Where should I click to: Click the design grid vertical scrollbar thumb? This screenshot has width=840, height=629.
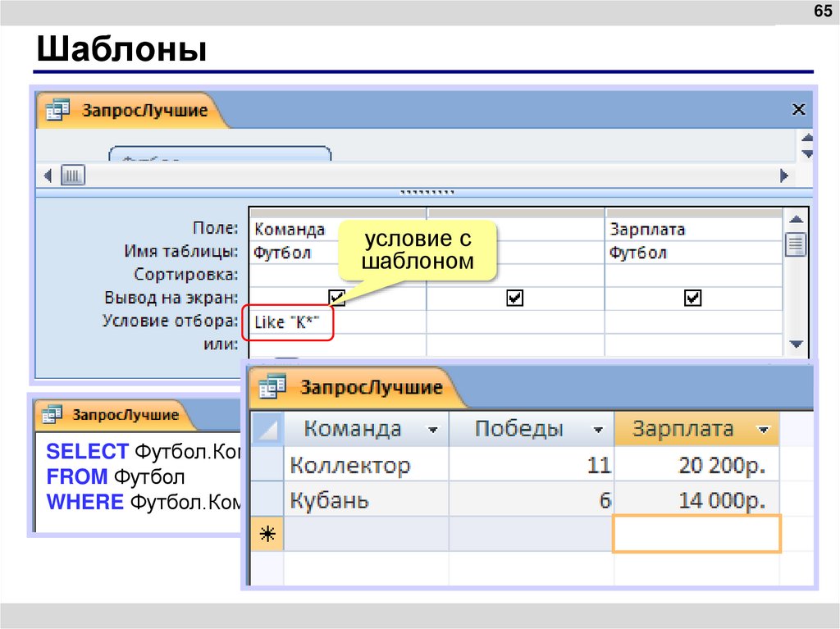pos(796,245)
